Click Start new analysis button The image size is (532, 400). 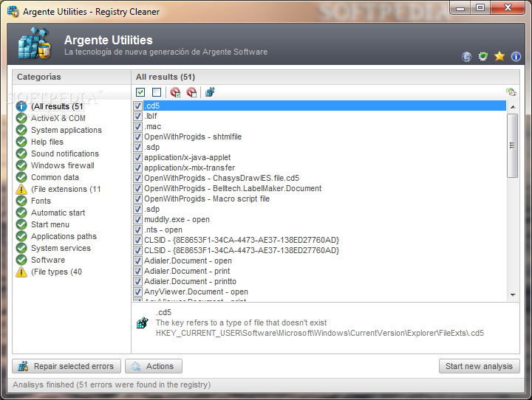(x=479, y=366)
